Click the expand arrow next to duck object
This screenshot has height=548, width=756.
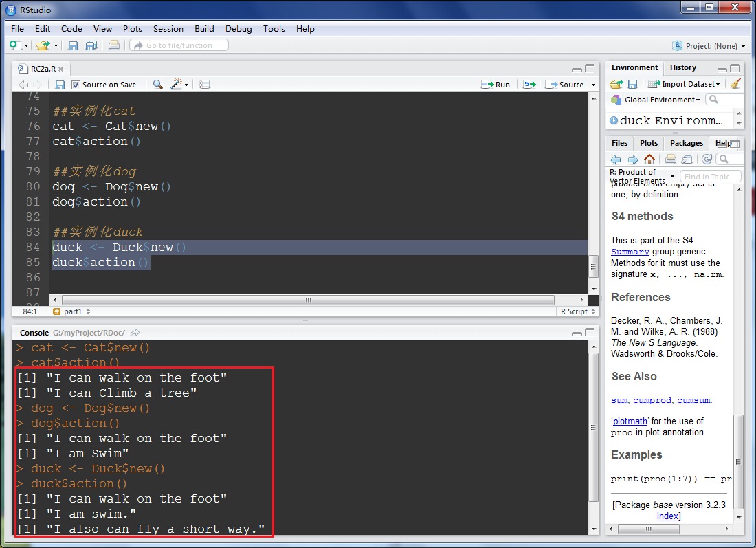coord(613,120)
